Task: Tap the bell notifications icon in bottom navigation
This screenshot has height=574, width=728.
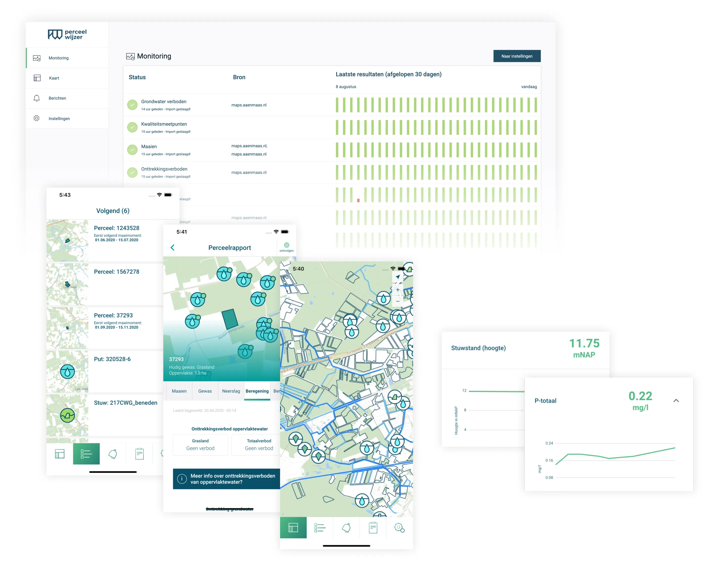Action: point(346,528)
